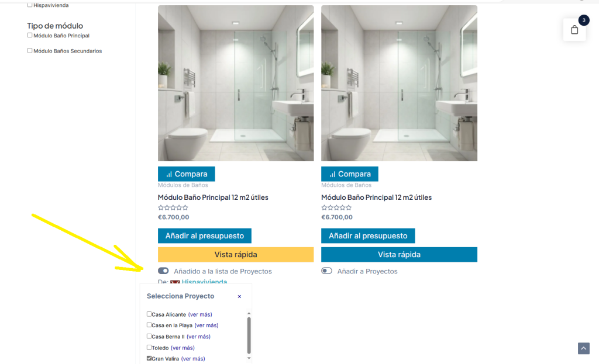Screen dimensions: 599x364
Task: Click the project list scroll-down arrow
Action: click(249, 358)
